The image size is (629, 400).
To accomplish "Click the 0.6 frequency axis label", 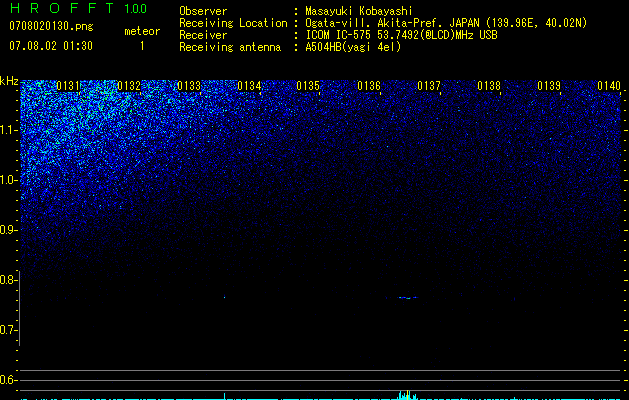I will coord(9,380).
